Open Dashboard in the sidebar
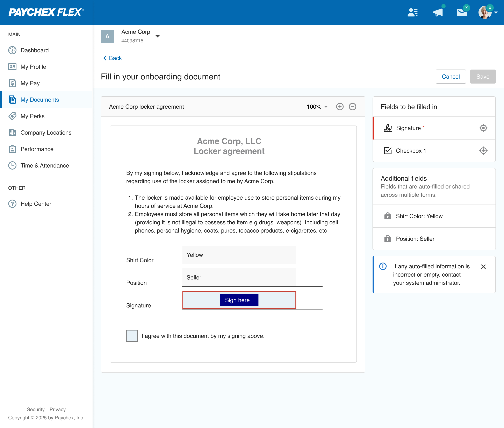Viewport: 504px width, 428px height. (46, 50)
